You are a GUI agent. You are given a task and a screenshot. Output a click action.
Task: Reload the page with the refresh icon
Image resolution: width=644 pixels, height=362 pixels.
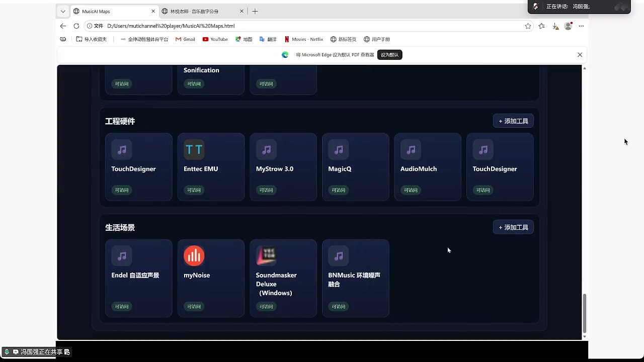click(x=76, y=26)
